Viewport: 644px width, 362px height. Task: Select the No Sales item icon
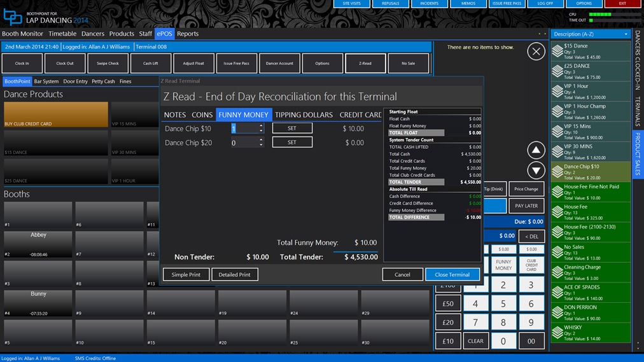[x=557, y=253]
